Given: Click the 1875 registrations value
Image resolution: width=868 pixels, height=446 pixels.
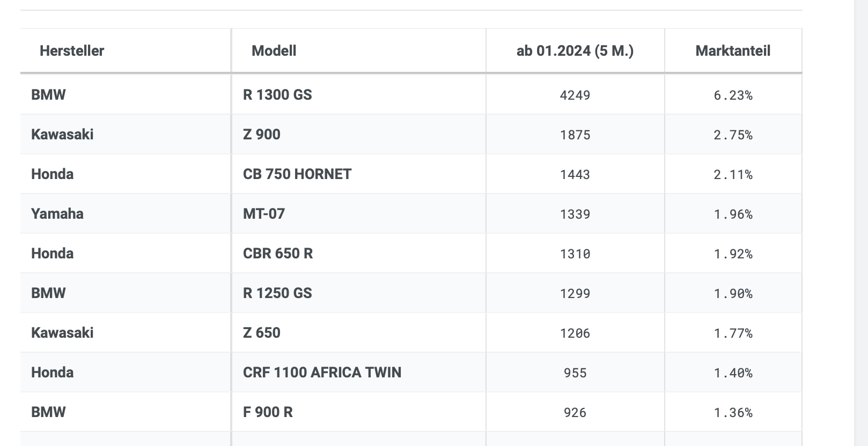Looking at the screenshot, I should pos(575,135).
